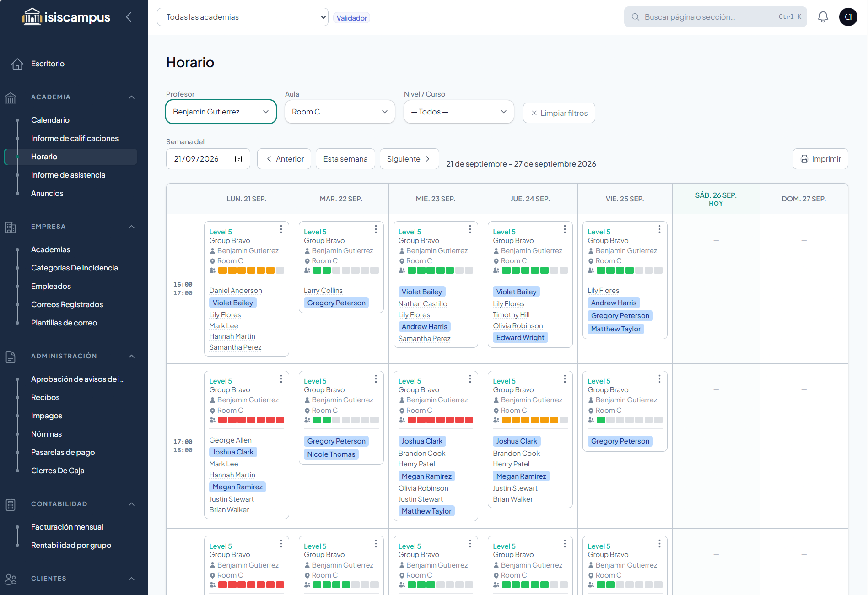Viewport: 868px width, 595px height.
Task: Open Pasarelas de pago in sidebar
Action: tap(63, 452)
